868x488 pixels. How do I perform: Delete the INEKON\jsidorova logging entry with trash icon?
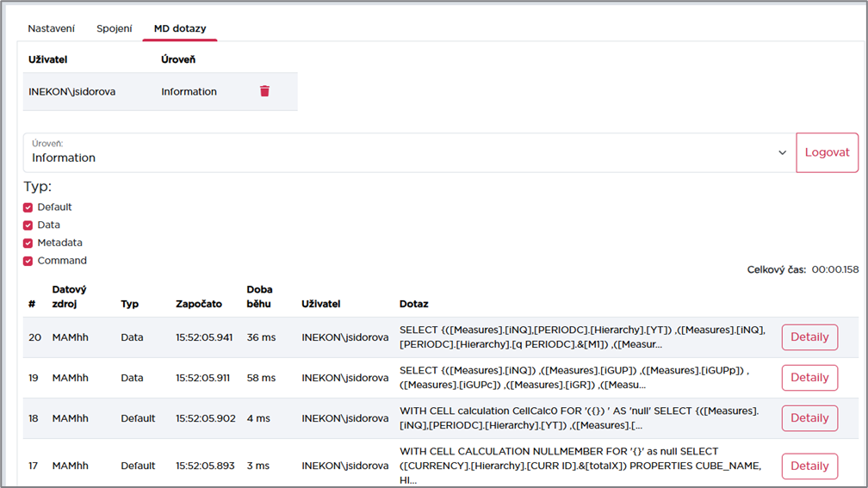(264, 91)
